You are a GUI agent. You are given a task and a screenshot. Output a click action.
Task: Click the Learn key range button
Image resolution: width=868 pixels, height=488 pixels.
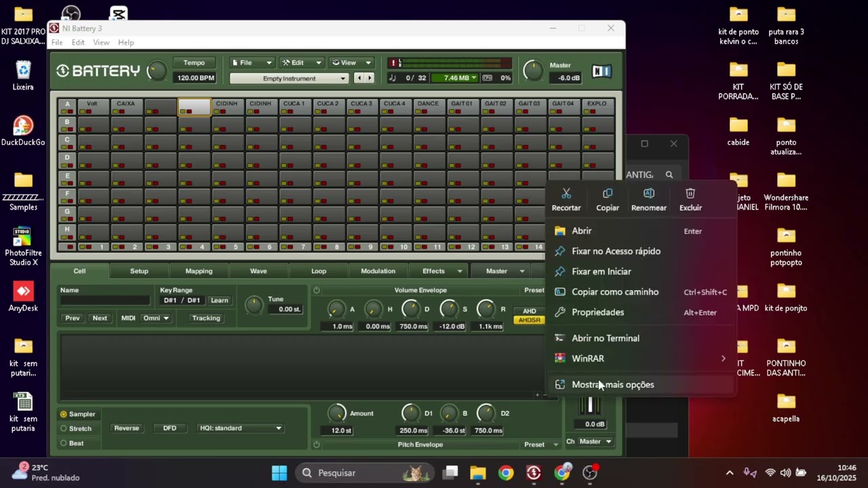point(219,300)
